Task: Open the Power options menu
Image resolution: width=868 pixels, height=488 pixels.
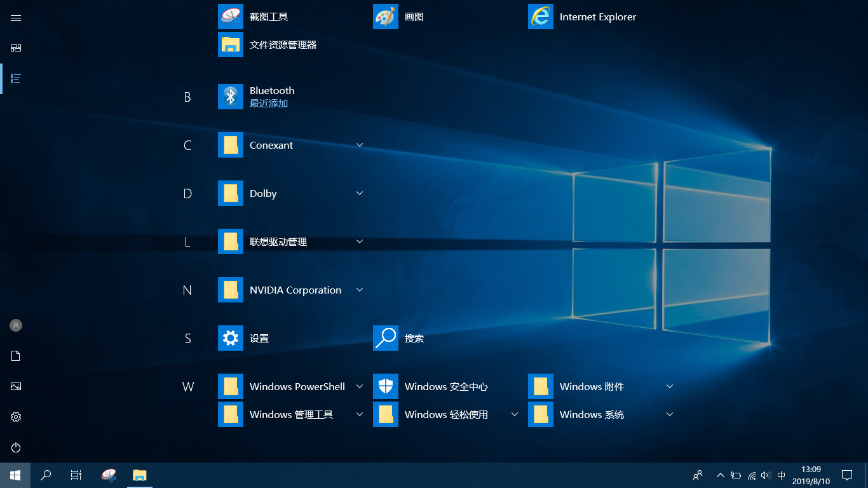Action: point(16,447)
